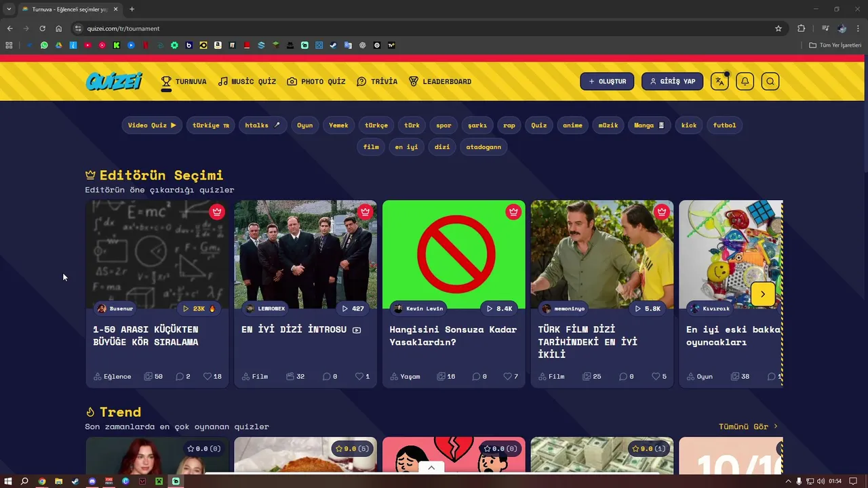The image size is (868, 488).
Task: Like the Hangisini Sonsuza Kadar quiz via the heart
Action: click(x=507, y=376)
